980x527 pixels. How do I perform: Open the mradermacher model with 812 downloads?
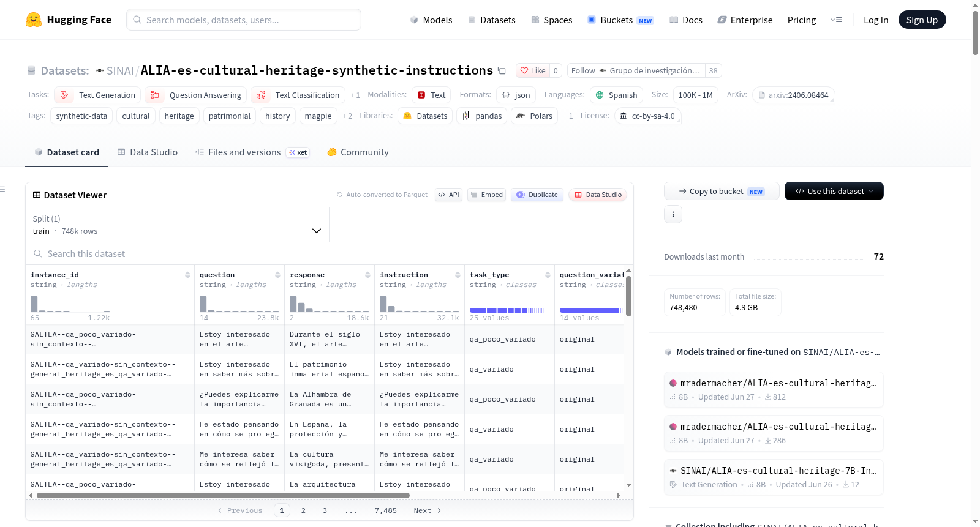(774, 389)
